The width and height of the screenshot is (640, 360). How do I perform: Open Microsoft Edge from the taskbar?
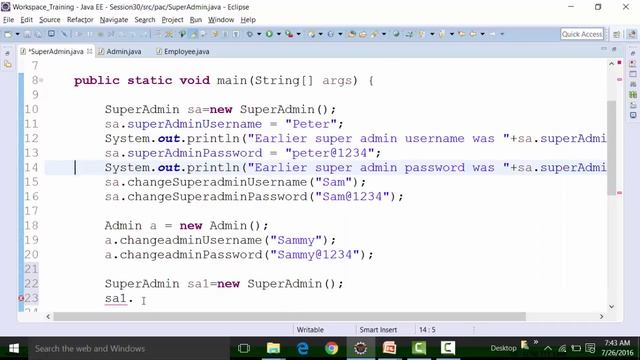pos(302,349)
